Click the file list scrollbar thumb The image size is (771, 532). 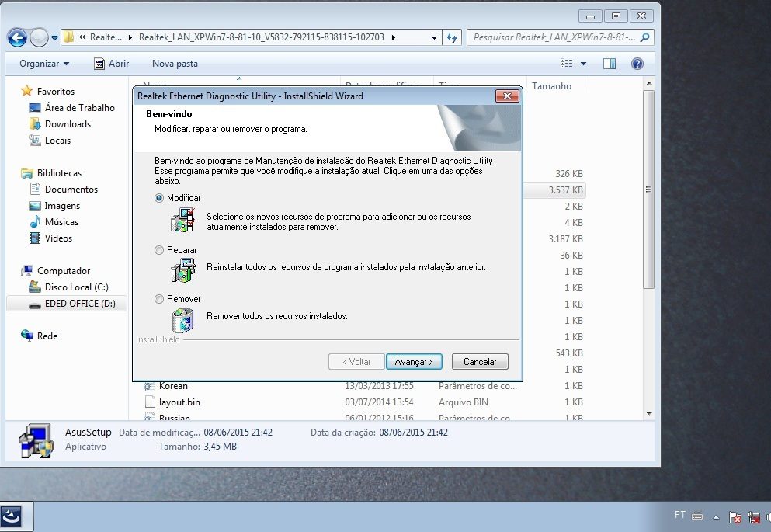pyautogui.click(x=648, y=190)
